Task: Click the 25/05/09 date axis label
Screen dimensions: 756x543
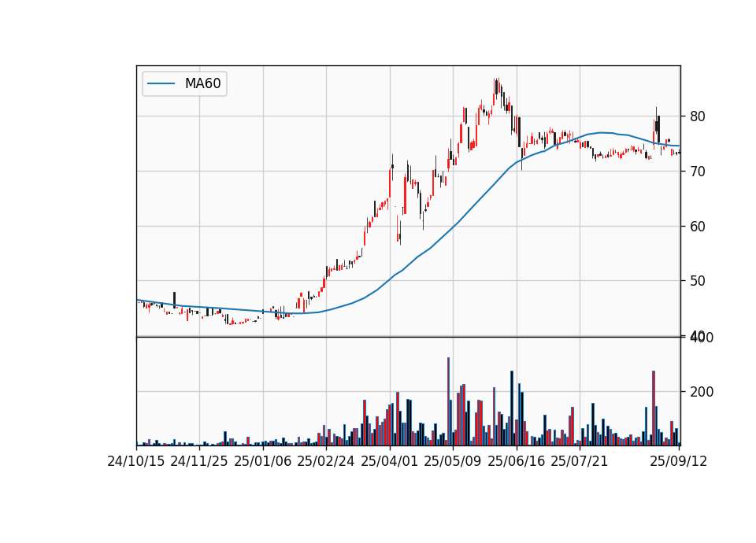Action: coord(453,461)
